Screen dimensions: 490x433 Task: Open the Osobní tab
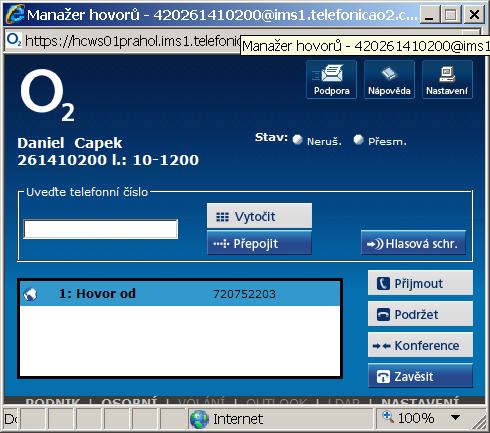pos(129,401)
